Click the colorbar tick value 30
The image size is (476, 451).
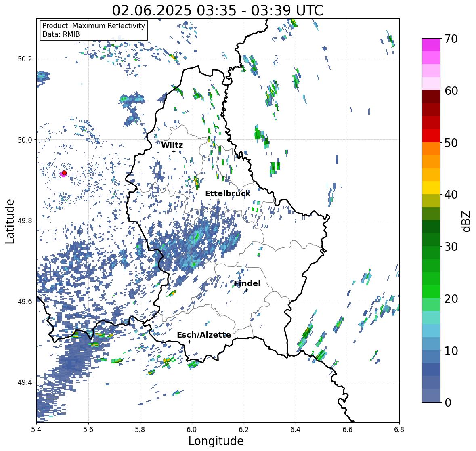(451, 247)
